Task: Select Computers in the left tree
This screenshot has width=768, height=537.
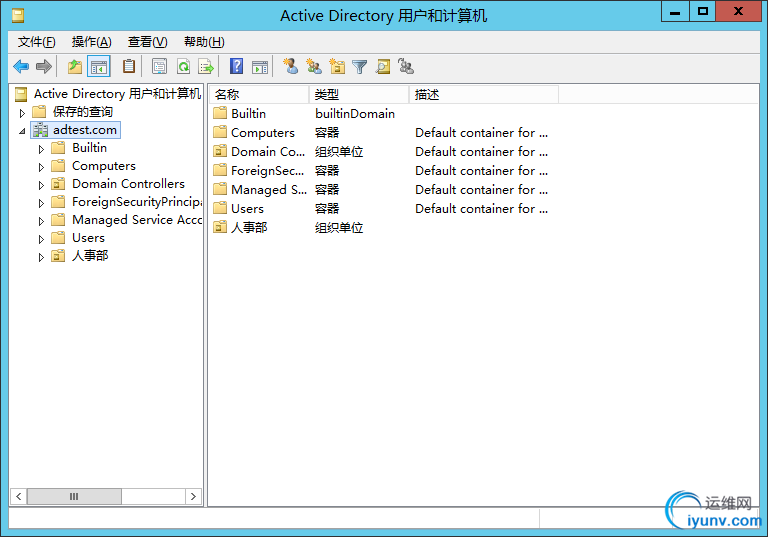Action: (104, 166)
